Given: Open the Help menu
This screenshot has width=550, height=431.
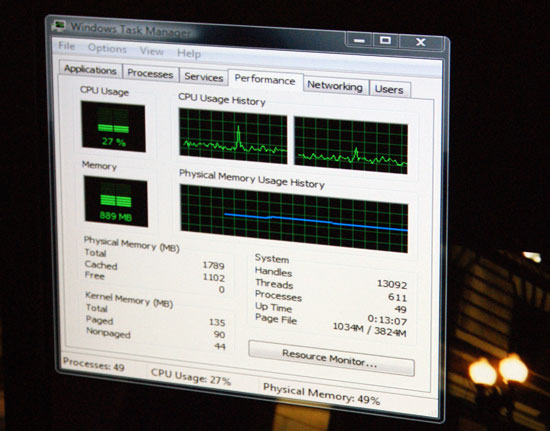Looking at the screenshot, I should tap(189, 53).
